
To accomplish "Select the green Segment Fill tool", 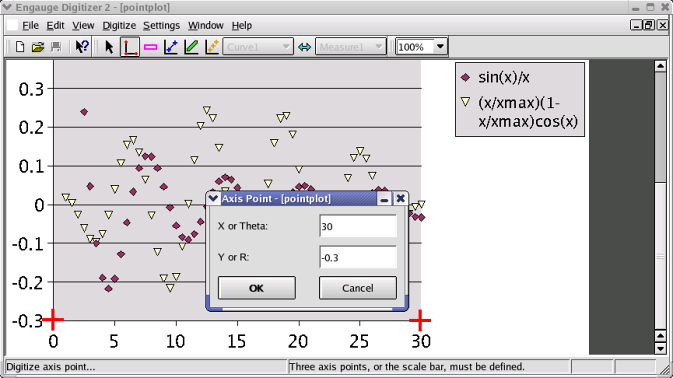I will point(191,47).
